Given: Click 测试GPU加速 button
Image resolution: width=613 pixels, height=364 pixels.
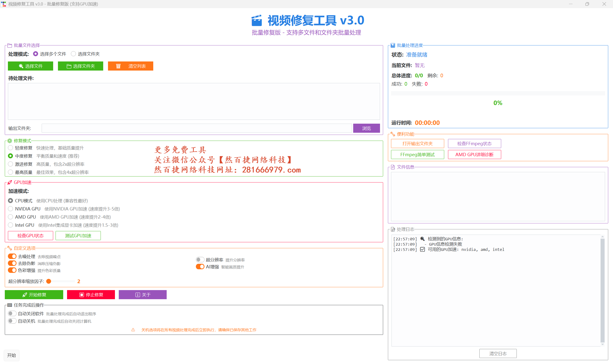Looking at the screenshot, I should (x=78, y=236).
